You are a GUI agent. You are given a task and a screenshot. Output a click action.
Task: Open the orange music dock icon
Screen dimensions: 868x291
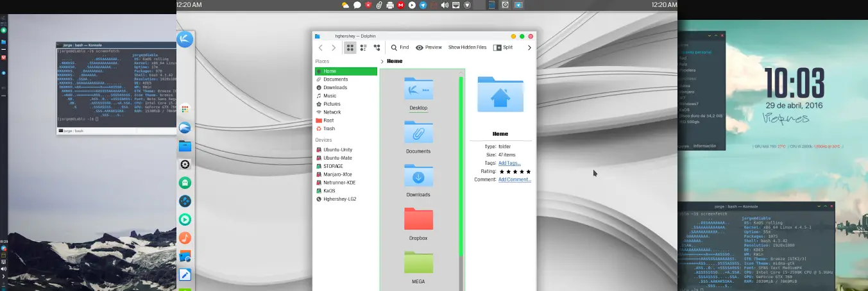pos(185,238)
